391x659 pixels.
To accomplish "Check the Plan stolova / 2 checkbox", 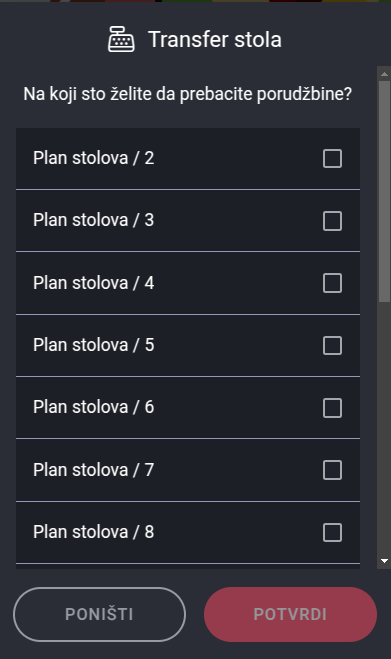I will click(332, 158).
